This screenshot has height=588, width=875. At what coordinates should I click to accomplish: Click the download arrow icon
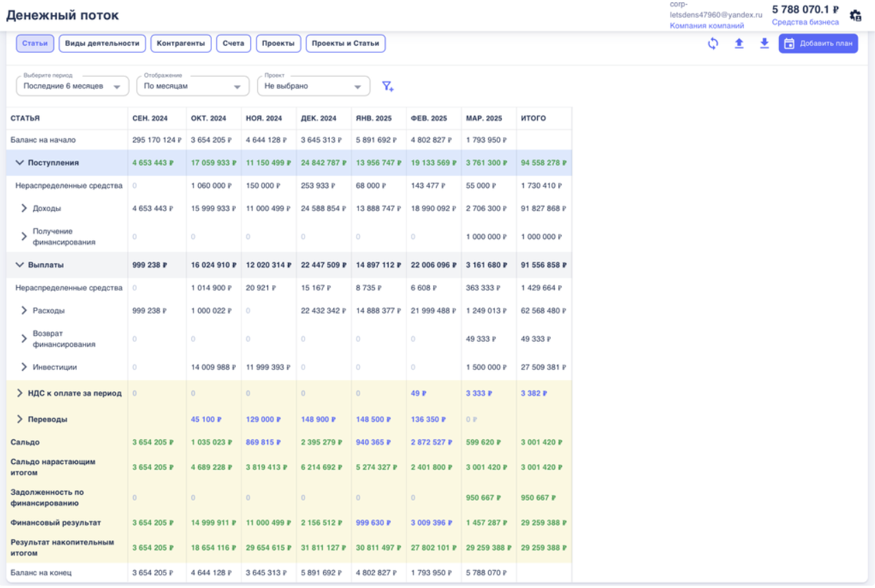click(x=765, y=44)
